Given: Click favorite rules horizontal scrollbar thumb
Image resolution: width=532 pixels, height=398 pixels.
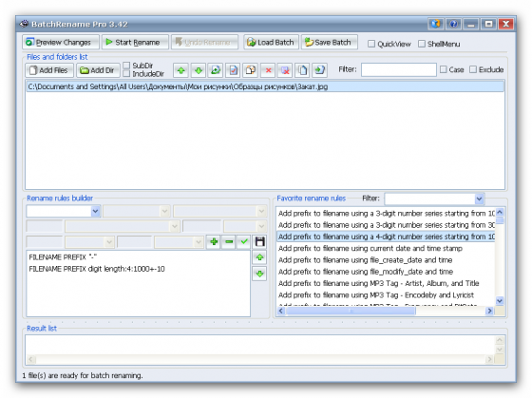Looking at the screenshot, I should click(351, 311).
